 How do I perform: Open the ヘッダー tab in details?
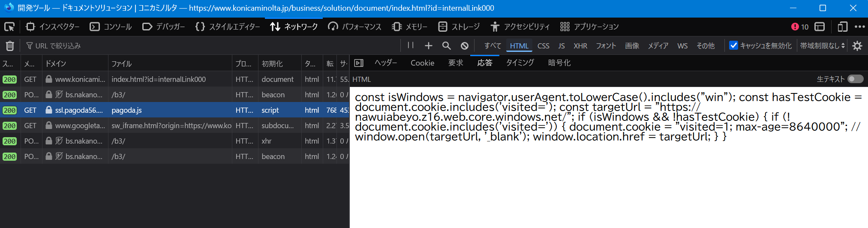tap(385, 63)
